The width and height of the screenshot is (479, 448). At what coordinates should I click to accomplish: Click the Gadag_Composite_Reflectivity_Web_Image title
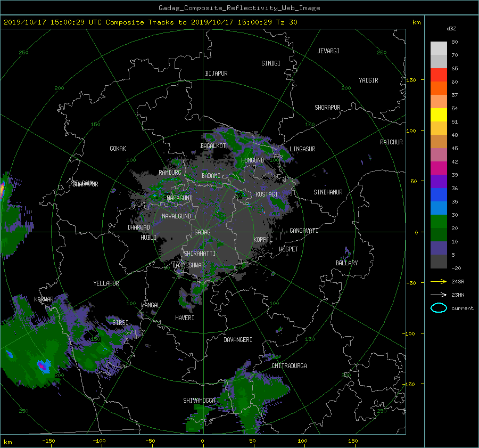[239, 8]
